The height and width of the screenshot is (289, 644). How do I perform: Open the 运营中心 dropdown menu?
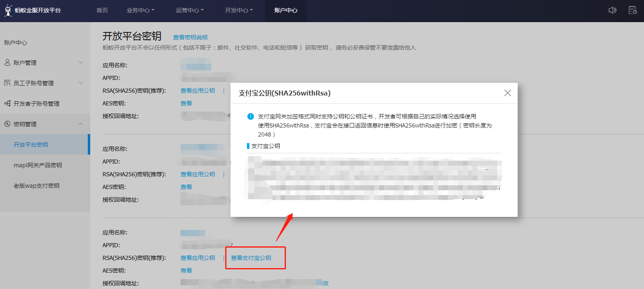(190, 10)
